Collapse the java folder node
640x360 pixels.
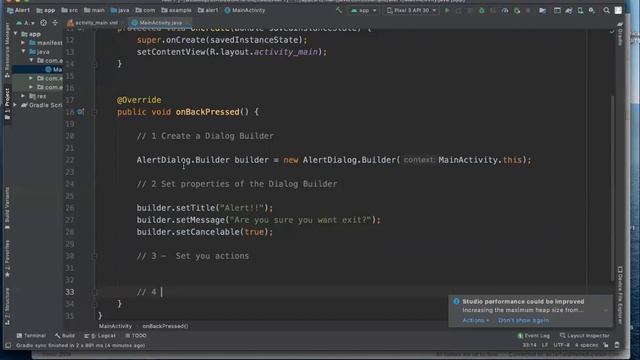point(23,51)
